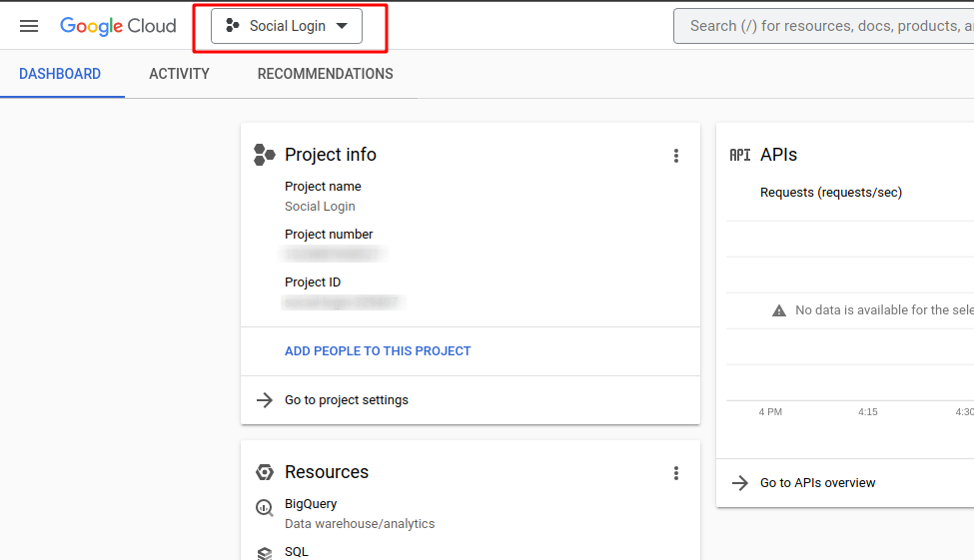
Task: Click the blurred Project ID value
Action: coord(343,302)
